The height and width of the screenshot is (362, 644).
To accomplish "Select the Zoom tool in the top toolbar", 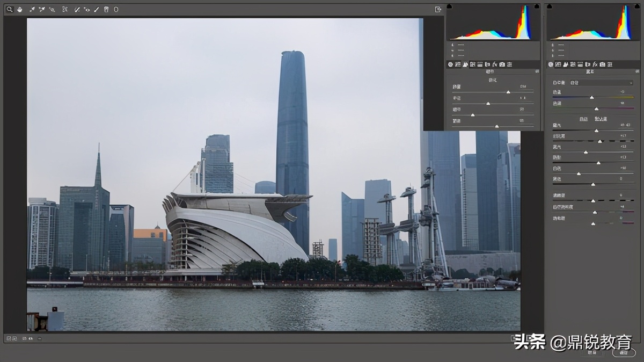I will coord(10,9).
